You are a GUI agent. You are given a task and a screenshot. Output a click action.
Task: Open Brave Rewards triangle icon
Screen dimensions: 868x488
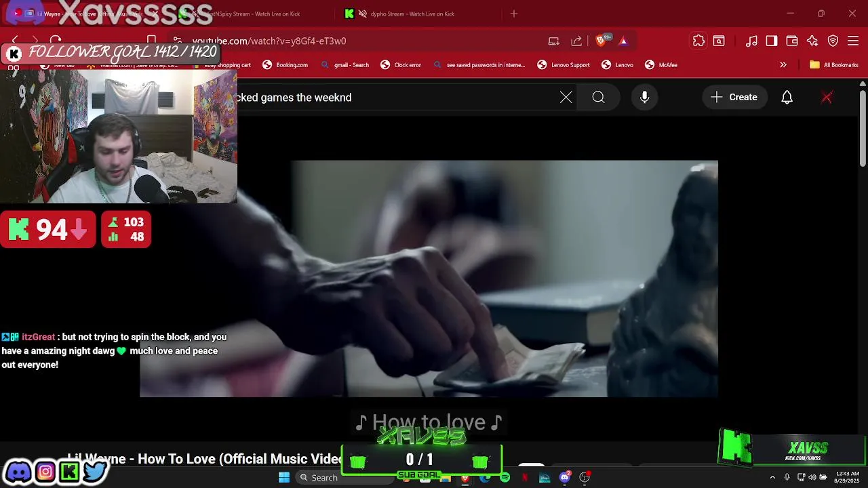point(623,41)
